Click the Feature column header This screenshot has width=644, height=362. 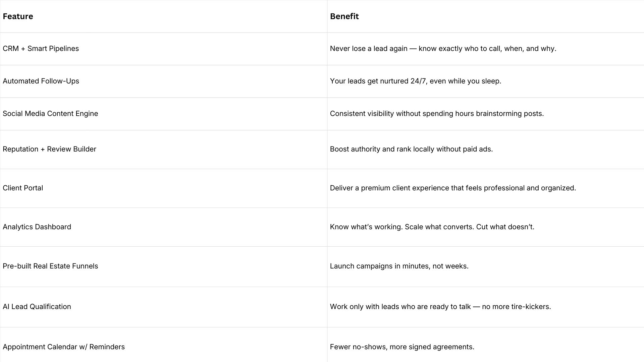coord(18,16)
